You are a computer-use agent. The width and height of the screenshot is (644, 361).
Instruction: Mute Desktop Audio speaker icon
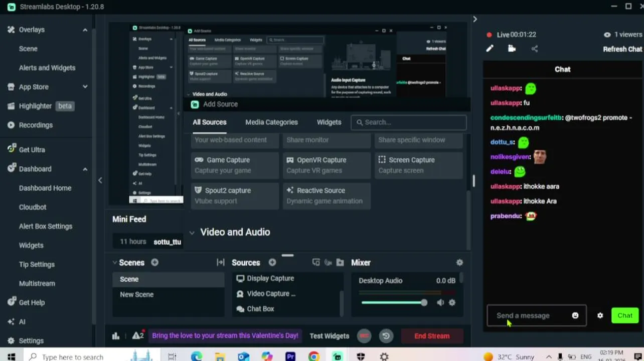tap(440, 302)
